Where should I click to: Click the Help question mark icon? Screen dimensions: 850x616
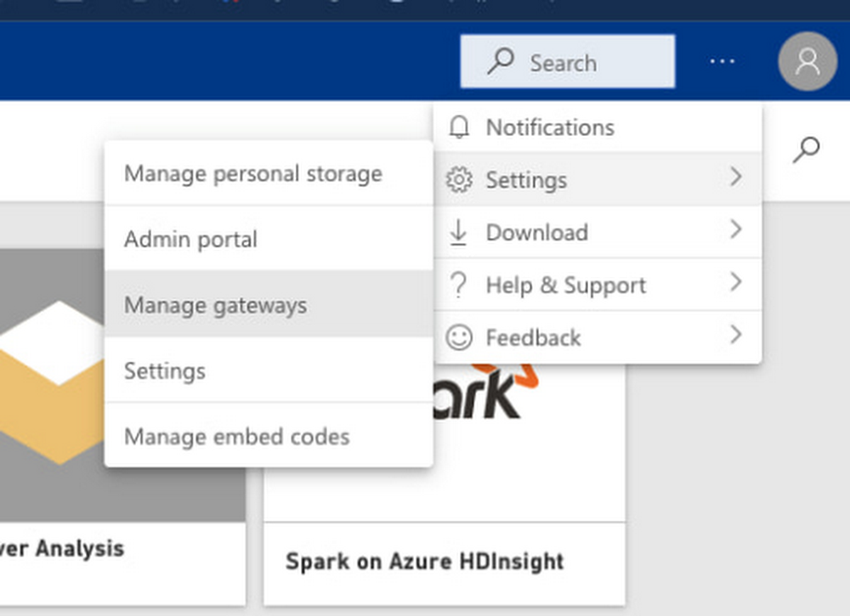point(459,285)
